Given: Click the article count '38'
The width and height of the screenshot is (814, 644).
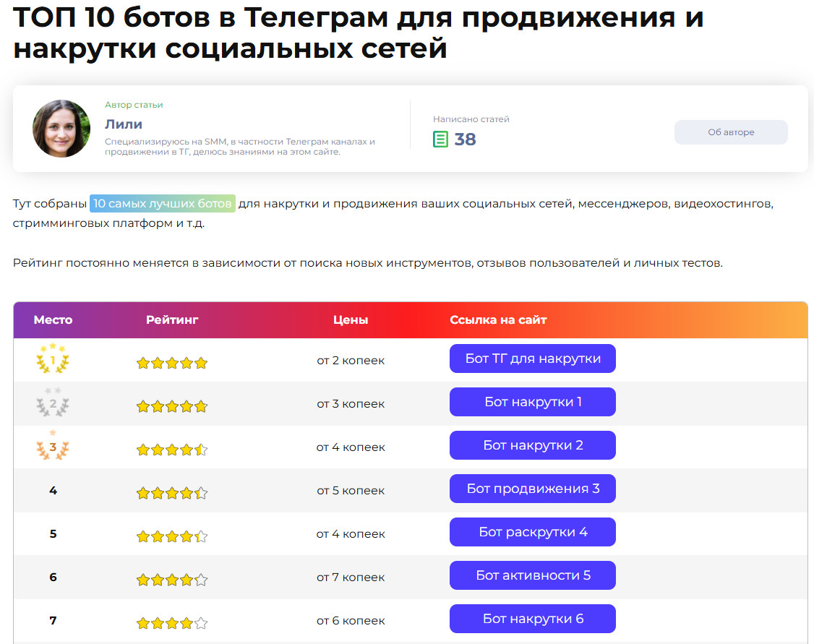Looking at the screenshot, I should pyautogui.click(x=465, y=139).
